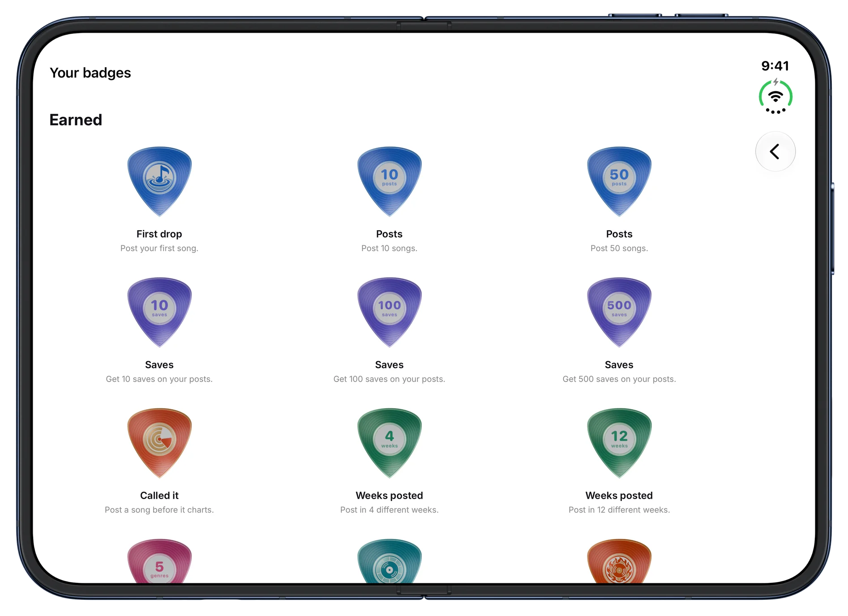Tap the teal vinyl record badge
Screen dimensions: 848x616
(x=390, y=561)
